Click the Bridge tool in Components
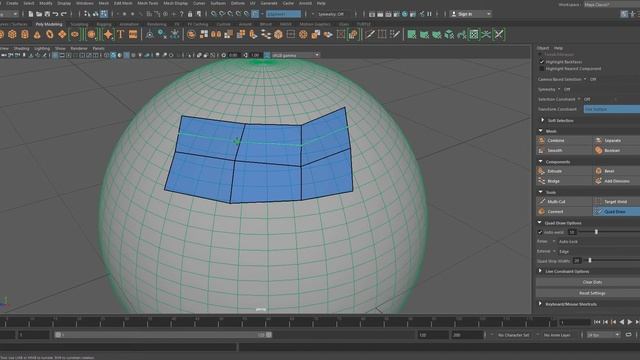Image resolution: width=640 pixels, height=360 pixels. 564,181
